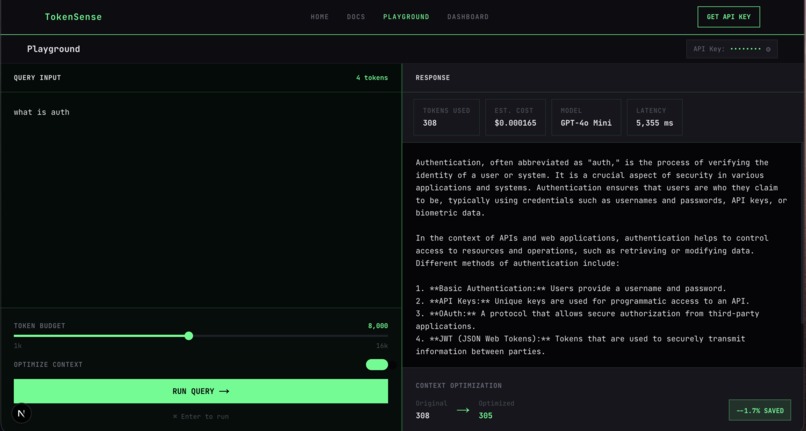Click the TokenSense logo
The height and width of the screenshot is (431, 806).
pyautogui.click(x=73, y=17)
